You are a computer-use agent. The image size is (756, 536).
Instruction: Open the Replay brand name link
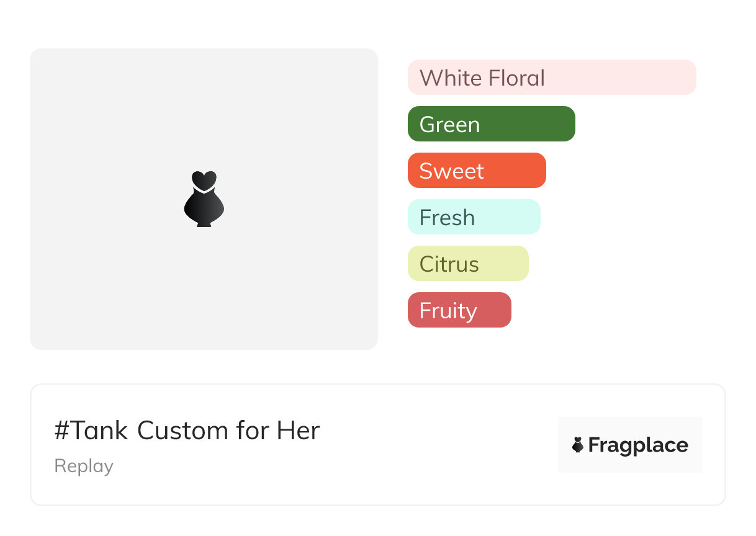click(84, 466)
